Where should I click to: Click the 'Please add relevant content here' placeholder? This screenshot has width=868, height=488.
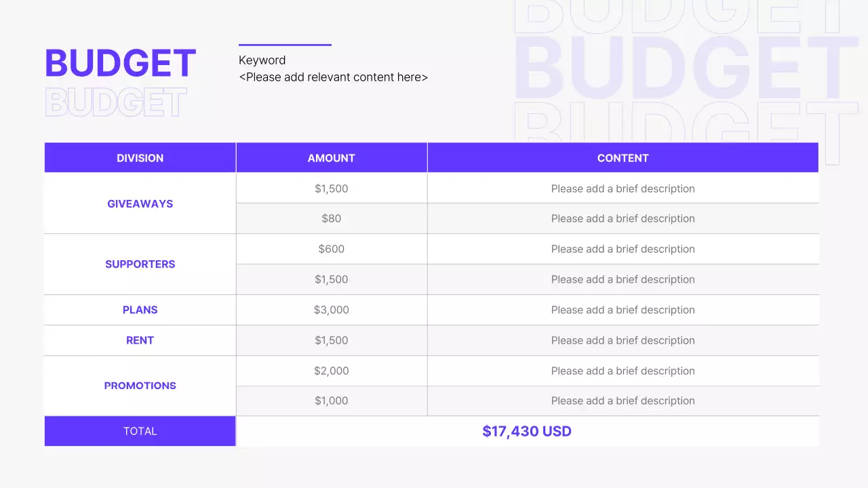[333, 77]
